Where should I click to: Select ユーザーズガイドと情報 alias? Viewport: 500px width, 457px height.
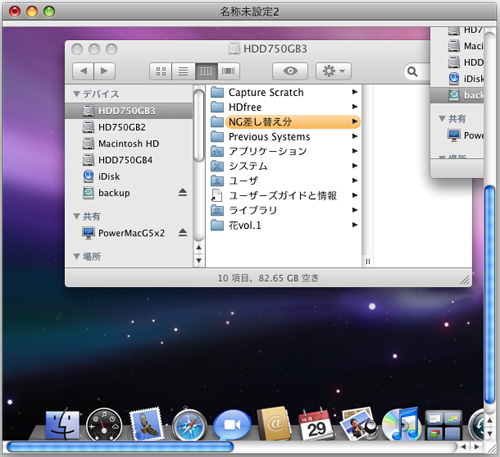tap(285, 195)
